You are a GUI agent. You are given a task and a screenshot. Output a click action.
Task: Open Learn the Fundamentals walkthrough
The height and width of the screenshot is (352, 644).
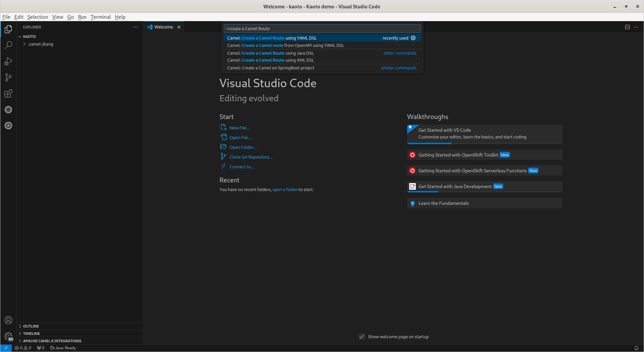pos(485,203)
